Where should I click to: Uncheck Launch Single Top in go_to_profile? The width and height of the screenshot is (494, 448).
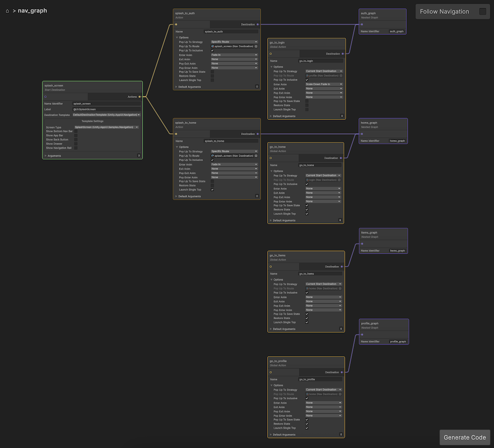[307, 428]
